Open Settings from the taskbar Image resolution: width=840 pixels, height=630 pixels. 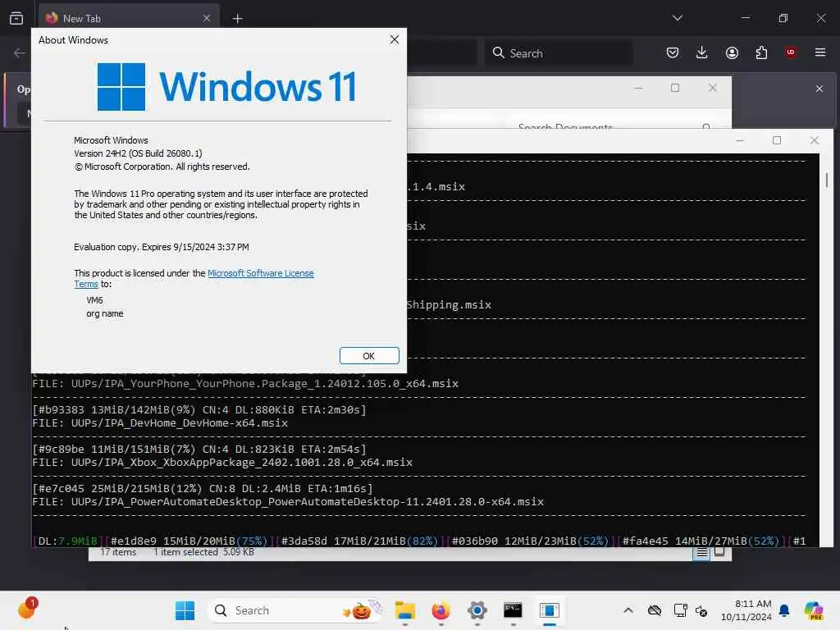[477, 610]
